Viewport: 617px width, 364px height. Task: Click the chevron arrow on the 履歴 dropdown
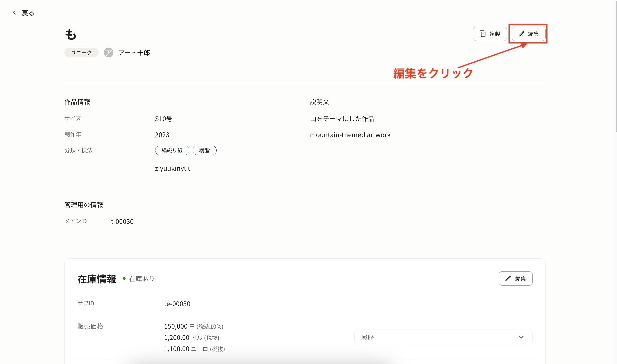[x=522, y=337]
